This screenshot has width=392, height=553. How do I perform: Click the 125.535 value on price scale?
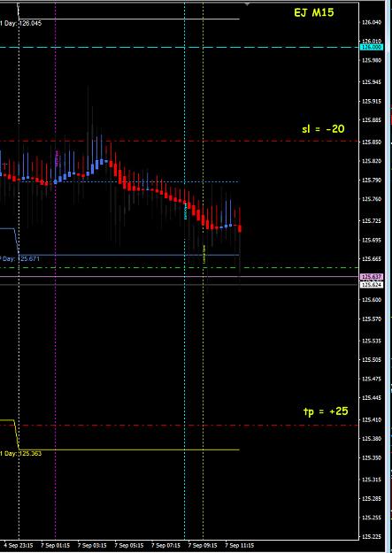click(x=372, y=341)
